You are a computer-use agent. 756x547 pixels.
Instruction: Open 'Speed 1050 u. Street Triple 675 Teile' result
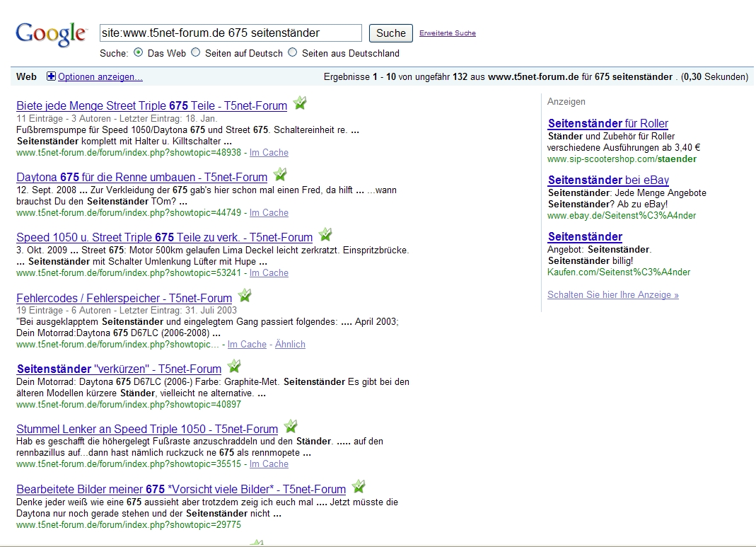click(164, 237)
